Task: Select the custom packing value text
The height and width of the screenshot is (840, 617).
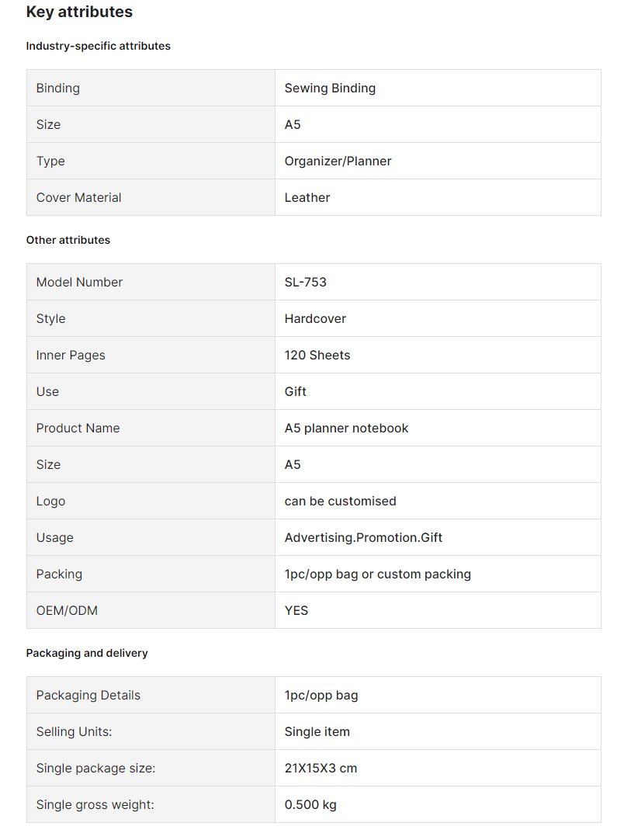Action: pyautogui.click(x=378, y=574)
